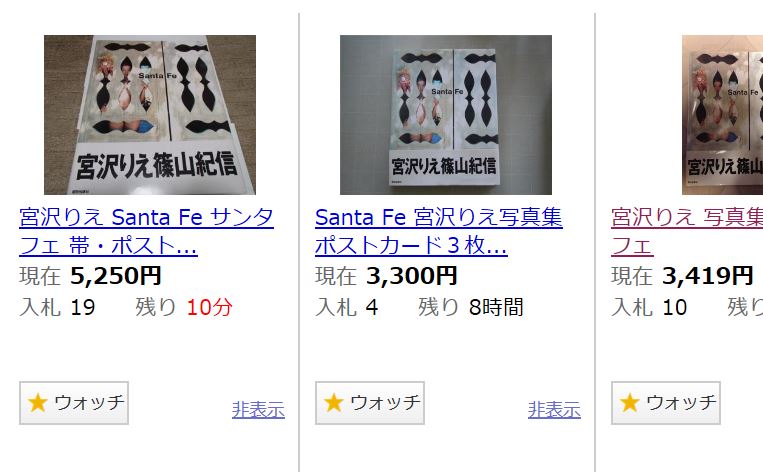Hide the 3,300円 listing with 非表示
Viewport: 763px width, 472px height.
[554, 410]
